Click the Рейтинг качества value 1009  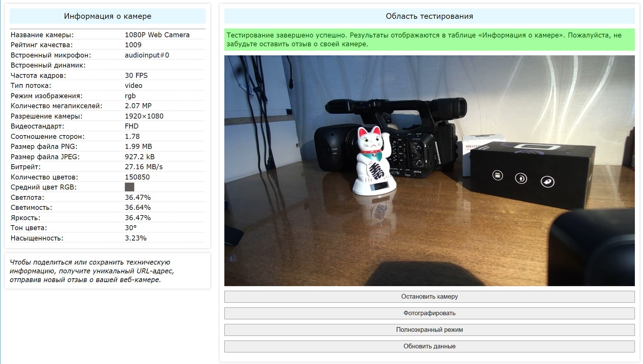tap(133, 45)
